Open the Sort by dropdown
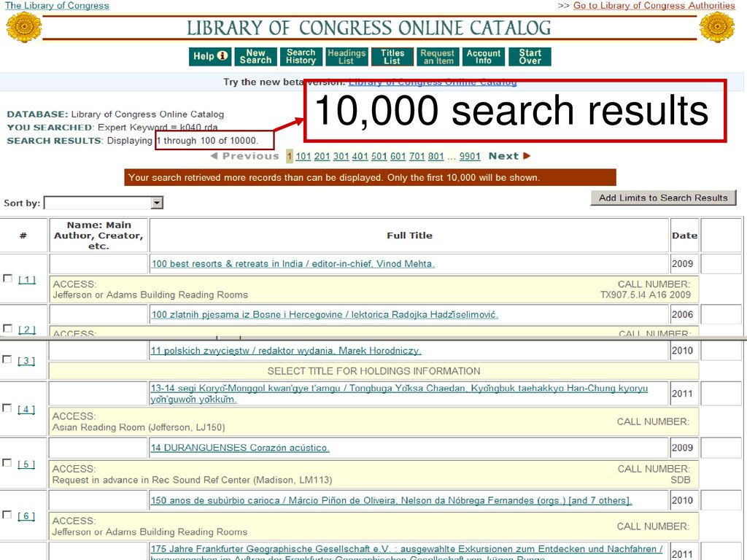Viewport: 747px width, 560px height. tap(104, 203)
